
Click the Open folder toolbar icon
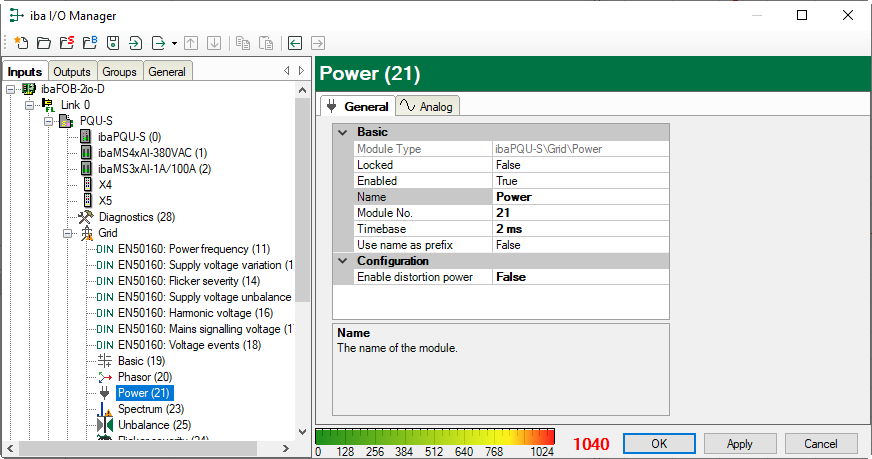point(43,43)
